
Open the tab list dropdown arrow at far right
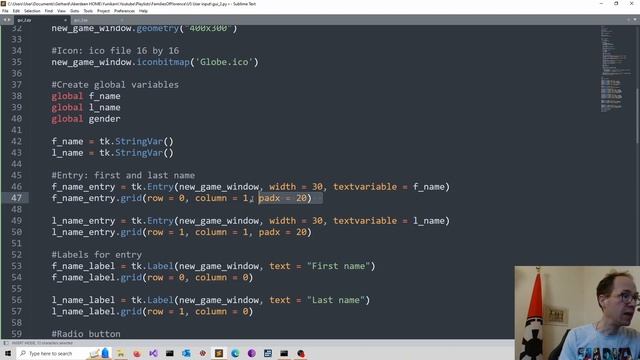coord(635,20)
